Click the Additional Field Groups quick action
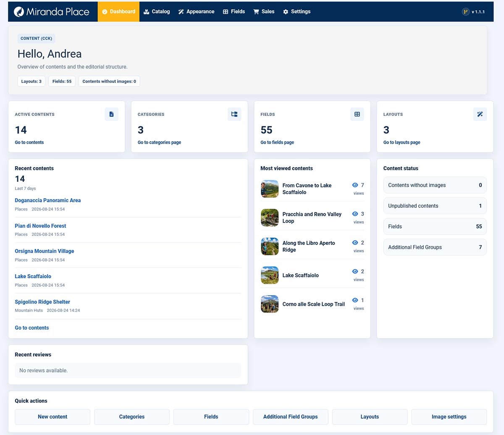The height and width of the screenshot is (435, 504). click(291, 417)
